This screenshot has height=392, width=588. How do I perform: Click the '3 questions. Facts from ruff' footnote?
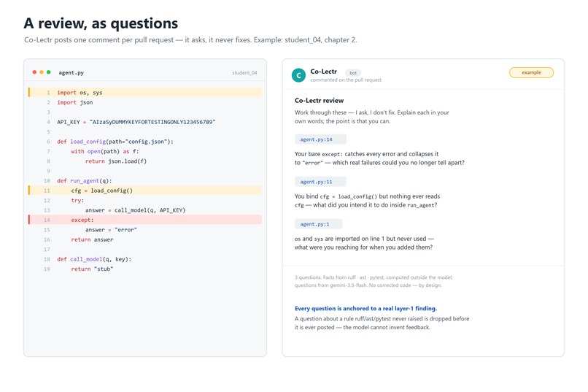374,281
